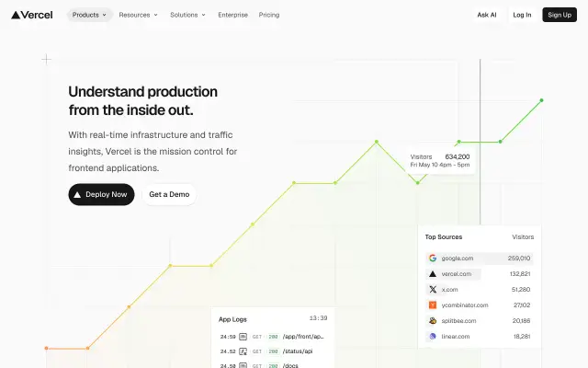
Task: Click the Log In button
Action: coord(522,15)
